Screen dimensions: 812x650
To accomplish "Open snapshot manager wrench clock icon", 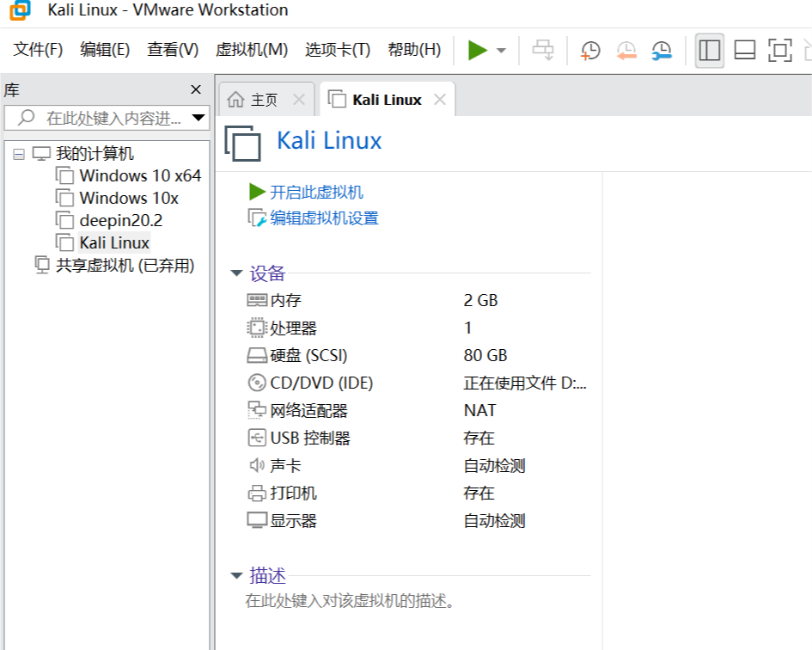I will (662, 50).
